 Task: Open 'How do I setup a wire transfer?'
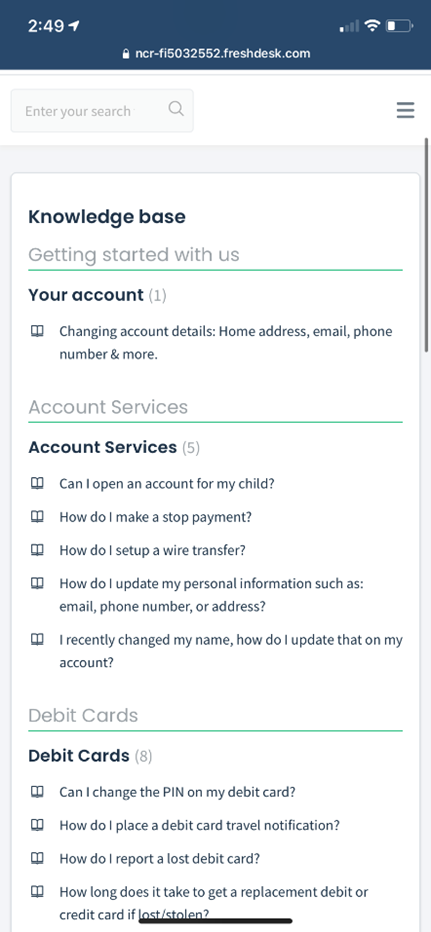point(152,550)
